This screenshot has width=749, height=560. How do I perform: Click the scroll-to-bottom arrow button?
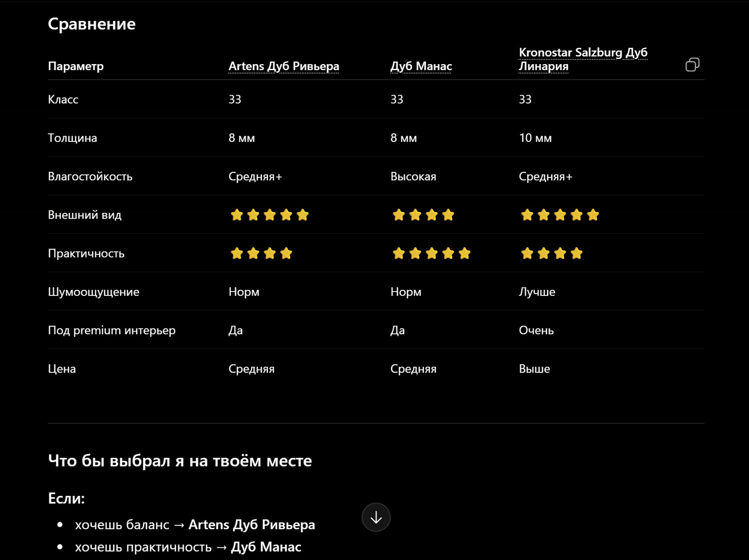click(376, 517)
